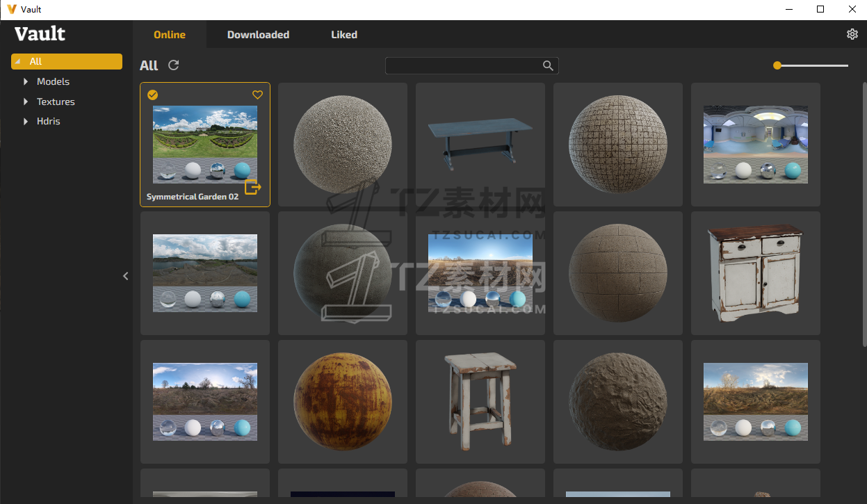Viewport: 867px width, 504px height.
Task: Like Symmetrical Garden 02 with the heart icon
Action: click(257, 95)
